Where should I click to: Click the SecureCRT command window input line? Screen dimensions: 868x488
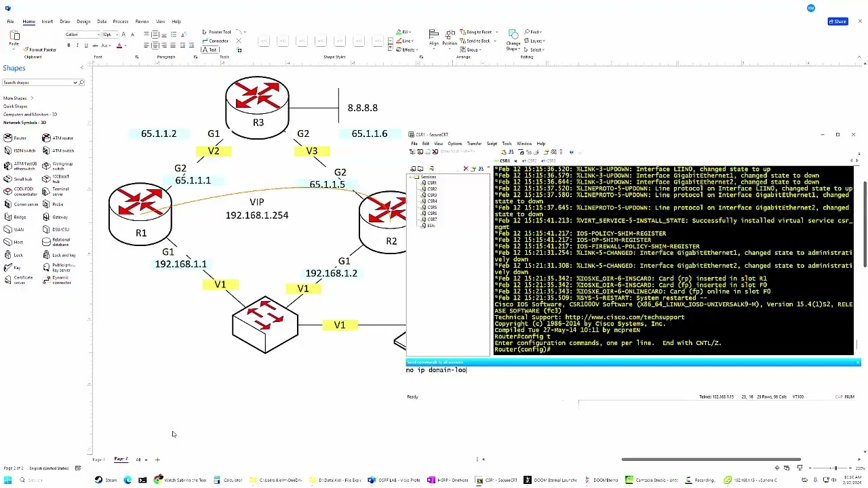[x=633, y=370]
